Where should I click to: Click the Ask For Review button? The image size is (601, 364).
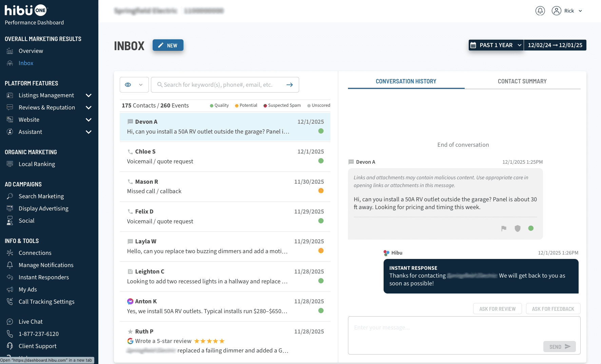[497, 309]
